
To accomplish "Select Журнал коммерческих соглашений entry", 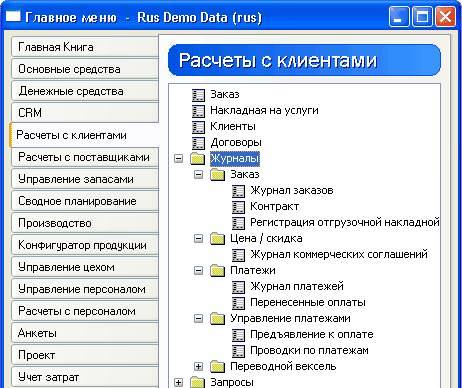I will click(339, 254).
